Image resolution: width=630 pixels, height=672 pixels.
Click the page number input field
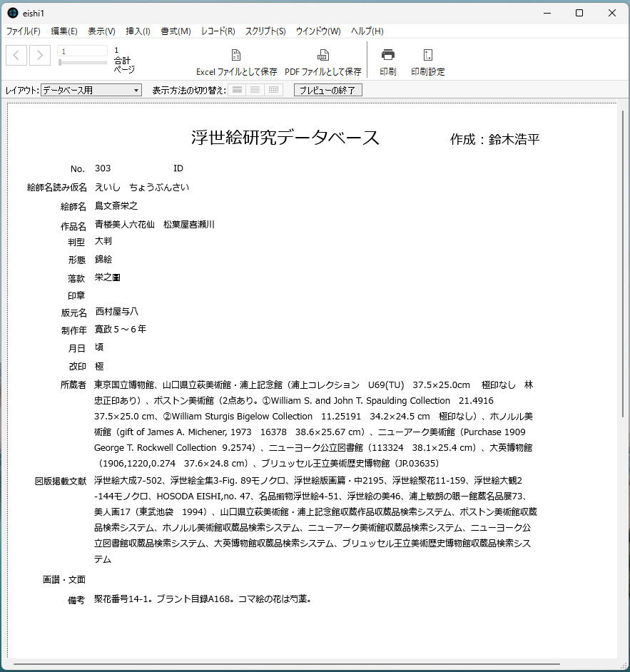[82, 51]
